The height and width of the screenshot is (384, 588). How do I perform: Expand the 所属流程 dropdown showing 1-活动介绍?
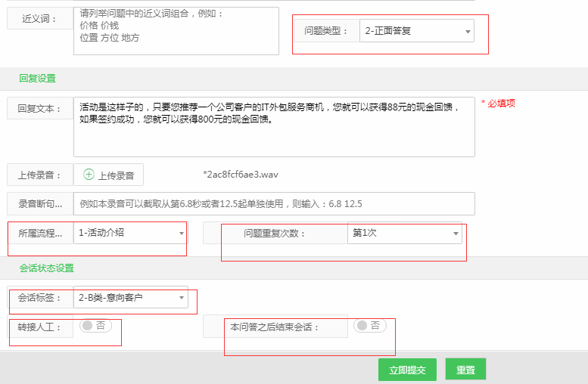point(130,233)
